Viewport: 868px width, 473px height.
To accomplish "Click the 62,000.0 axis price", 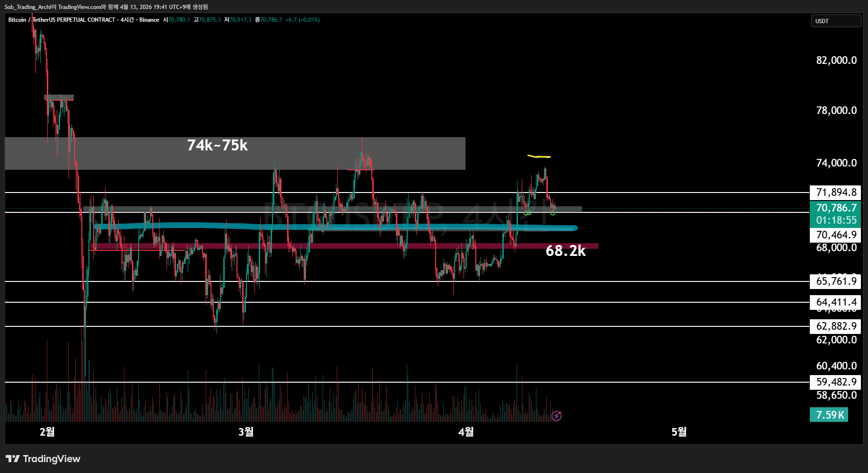I will point(836,340).
